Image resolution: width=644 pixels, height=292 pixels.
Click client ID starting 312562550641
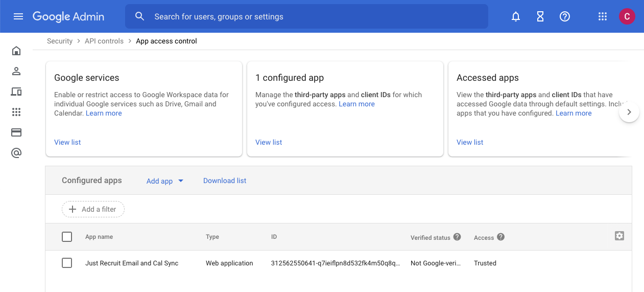[336, 263]
